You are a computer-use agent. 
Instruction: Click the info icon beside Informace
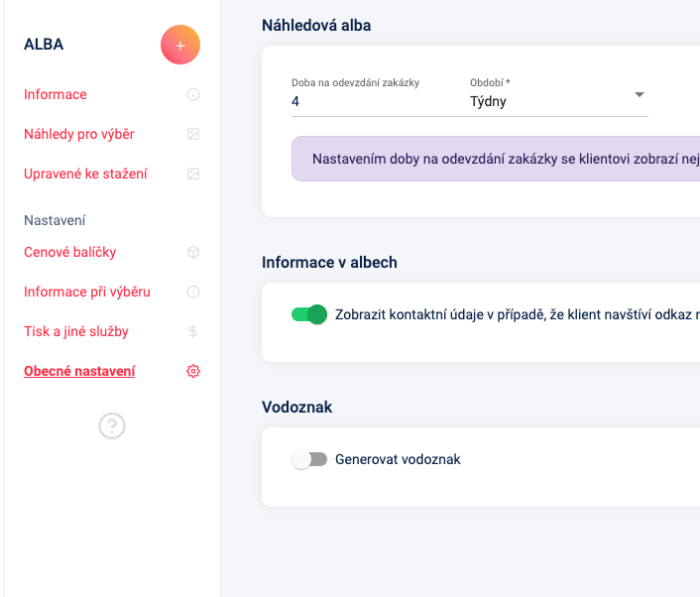(193, 94)
